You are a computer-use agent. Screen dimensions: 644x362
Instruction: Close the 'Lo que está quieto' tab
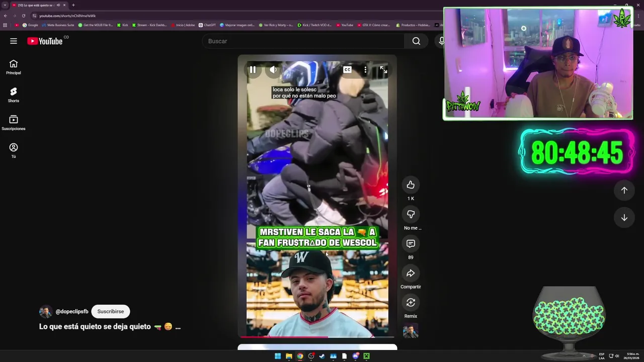(64, 5)
